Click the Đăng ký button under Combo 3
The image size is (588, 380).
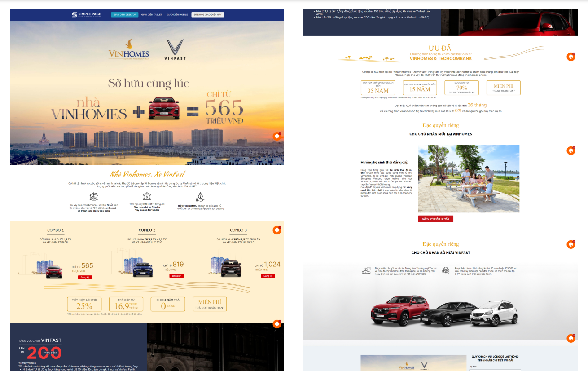pos(268,276)
